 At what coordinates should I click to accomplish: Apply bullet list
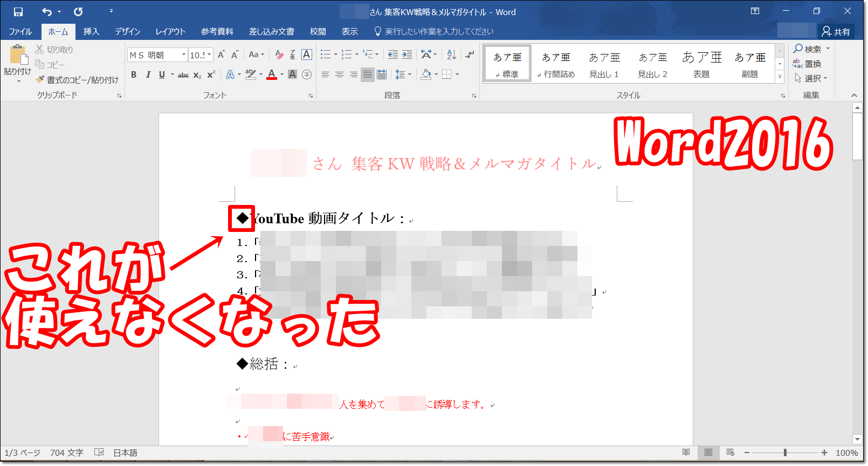(326, 54)
